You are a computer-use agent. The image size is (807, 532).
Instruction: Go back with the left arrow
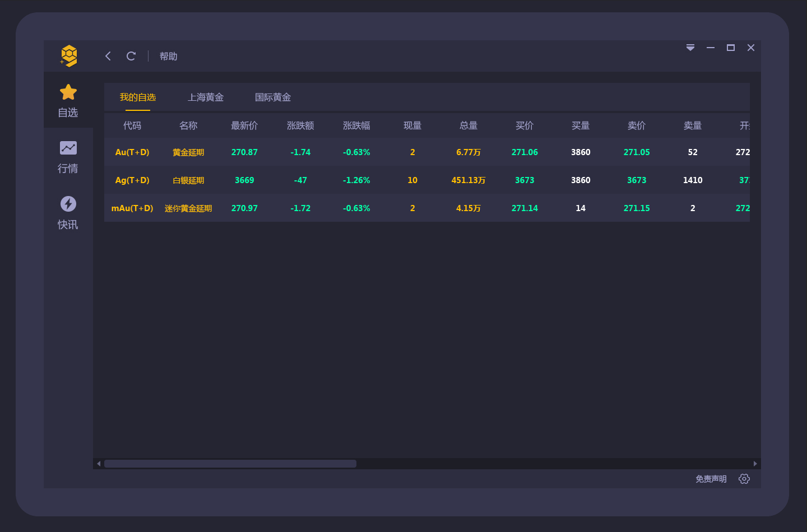(108, 56)
